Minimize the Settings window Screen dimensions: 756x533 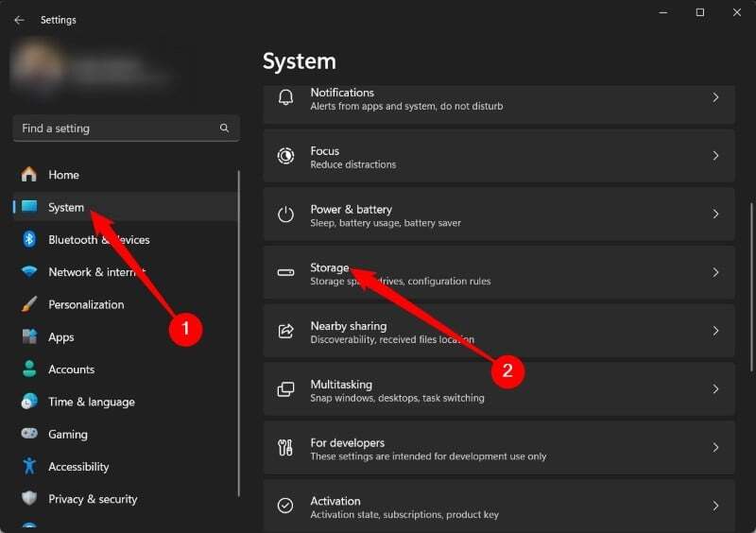pyautogui.click(x=663, y=12)
